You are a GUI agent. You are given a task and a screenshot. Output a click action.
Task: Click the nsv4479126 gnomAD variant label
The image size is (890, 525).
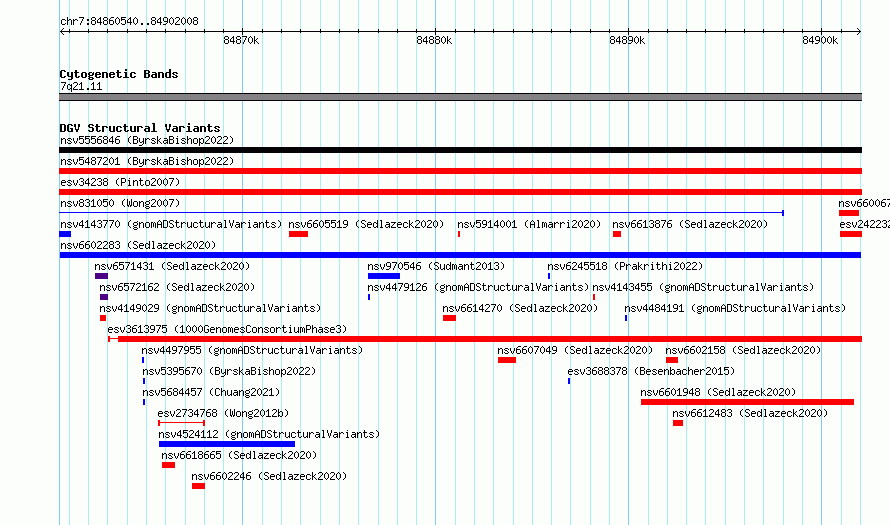478,287
